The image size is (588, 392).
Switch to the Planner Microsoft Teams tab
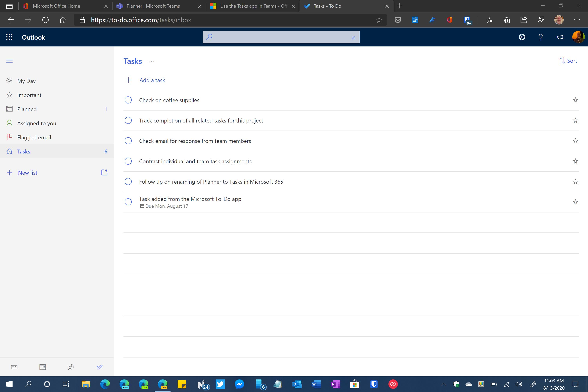(x=153, y=6)
